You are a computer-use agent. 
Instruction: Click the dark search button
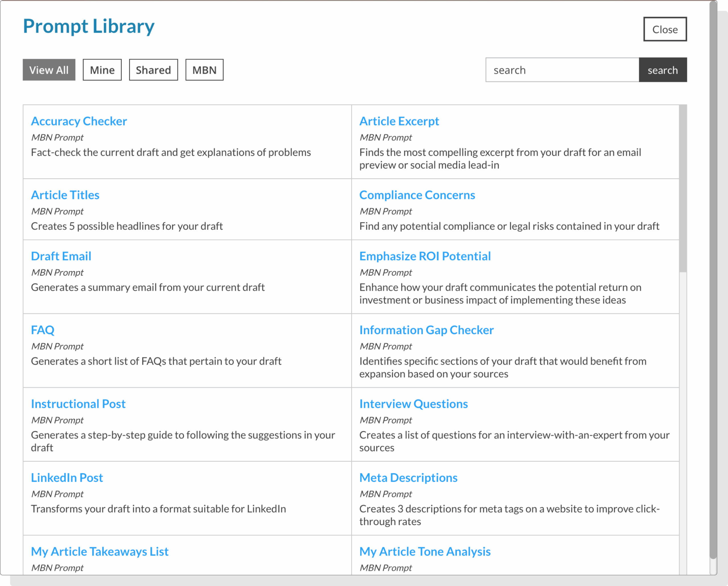(663, 70)
